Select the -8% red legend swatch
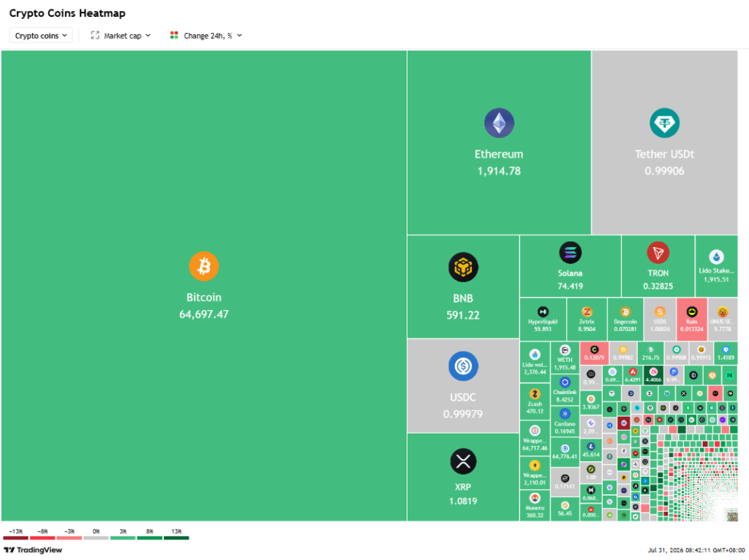The width and height of the screenshot is (749, 560). click(x=42, y=538)
